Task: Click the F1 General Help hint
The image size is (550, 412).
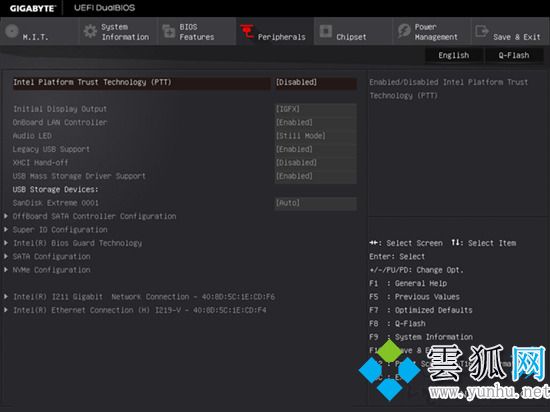Action: [x=408, y=283]
